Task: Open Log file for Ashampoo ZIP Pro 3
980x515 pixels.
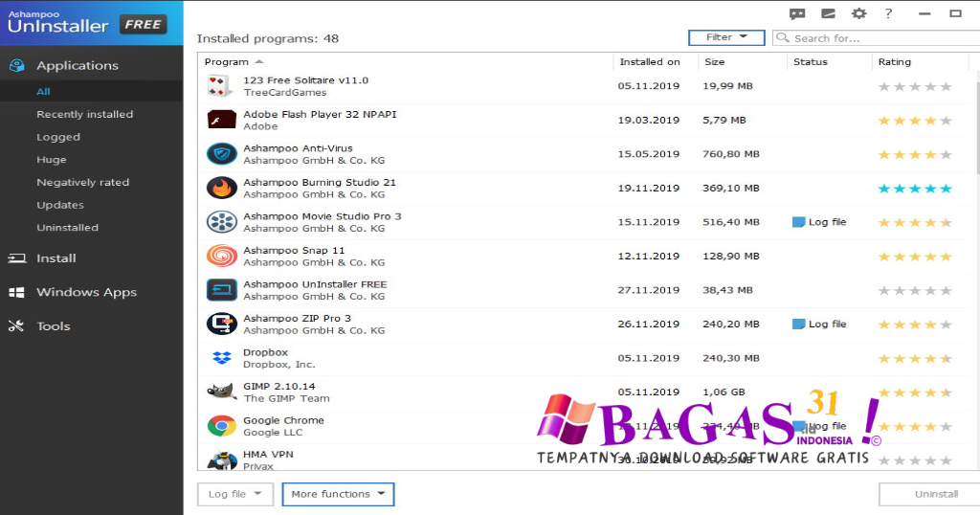Action: [x=819, y=324]
